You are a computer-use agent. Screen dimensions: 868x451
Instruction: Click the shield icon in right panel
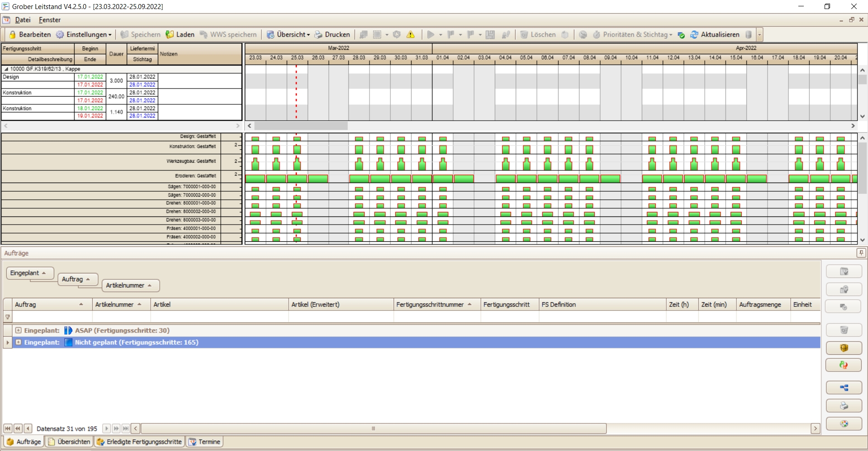point(844,348)
